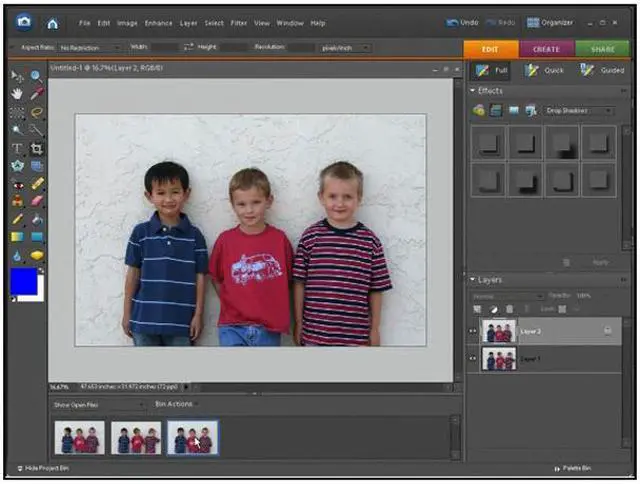Select the Quick Selection brush tool
Screen dimensions: 640x484
pos(36,130)
